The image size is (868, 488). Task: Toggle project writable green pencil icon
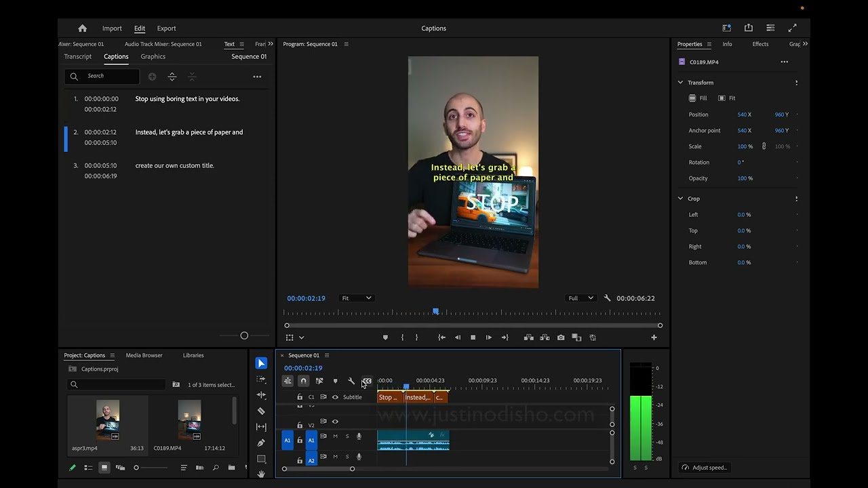73,468
